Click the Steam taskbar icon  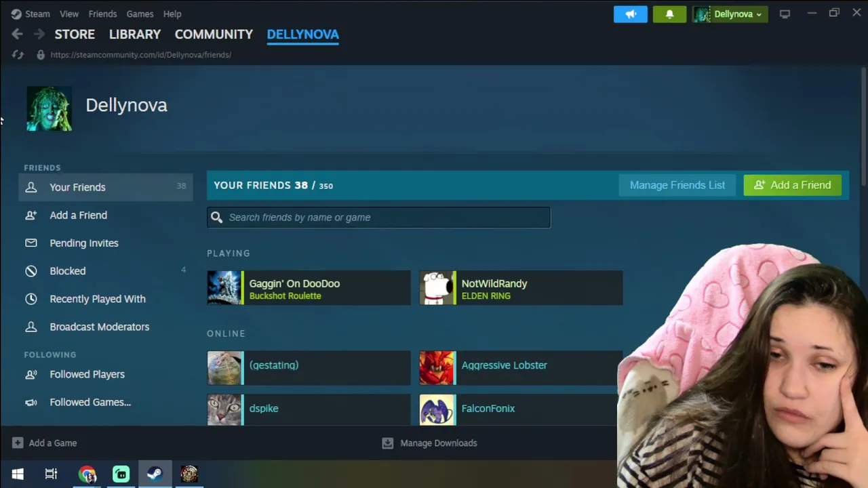155,474
